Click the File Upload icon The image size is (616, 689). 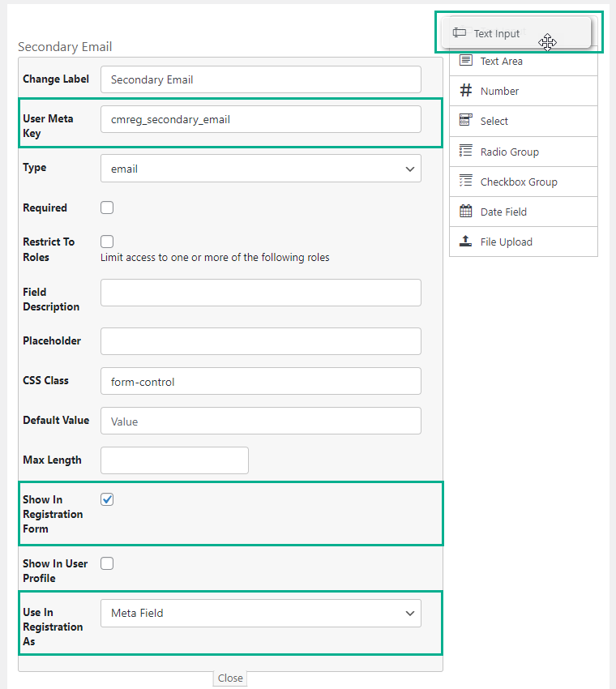(464, 242)
